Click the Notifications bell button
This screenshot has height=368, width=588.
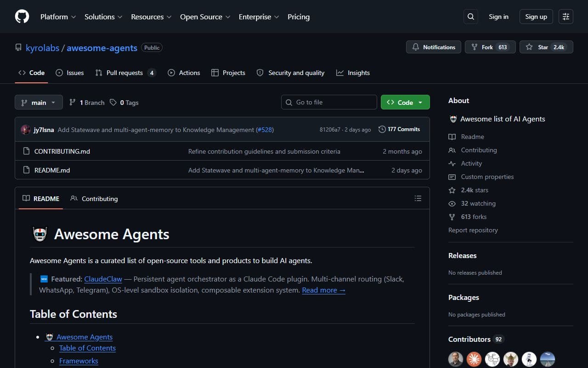(x=434, y=47)
